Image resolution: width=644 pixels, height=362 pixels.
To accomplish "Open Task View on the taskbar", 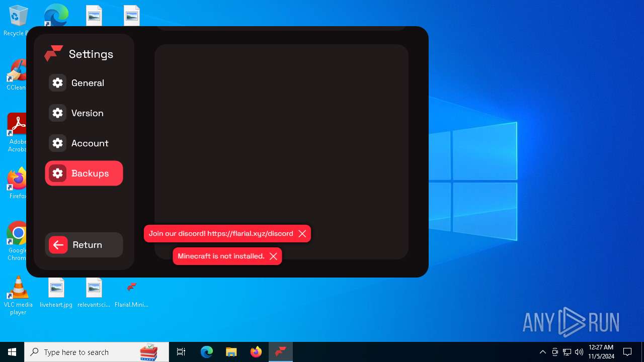I will [181, 352].
